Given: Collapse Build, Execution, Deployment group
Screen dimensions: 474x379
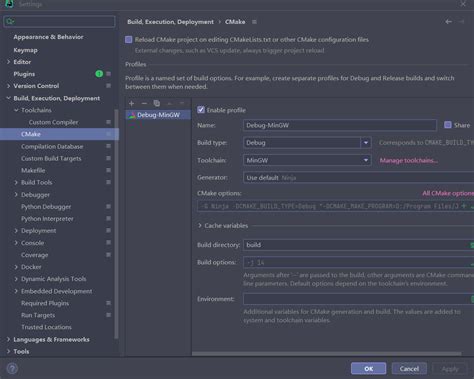Looking at the screenshot, I should pyautogui.click(x=8, y=98).
